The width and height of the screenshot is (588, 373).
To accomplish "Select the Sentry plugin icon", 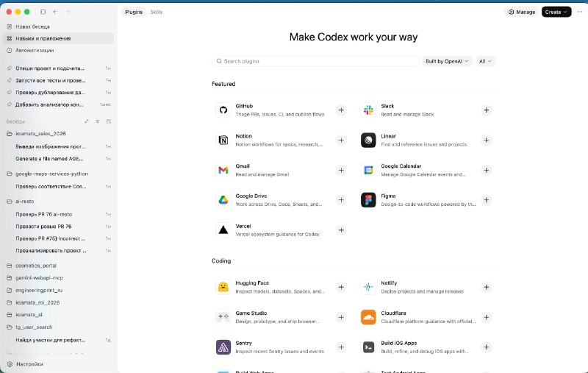I will (x=223, y=347).
